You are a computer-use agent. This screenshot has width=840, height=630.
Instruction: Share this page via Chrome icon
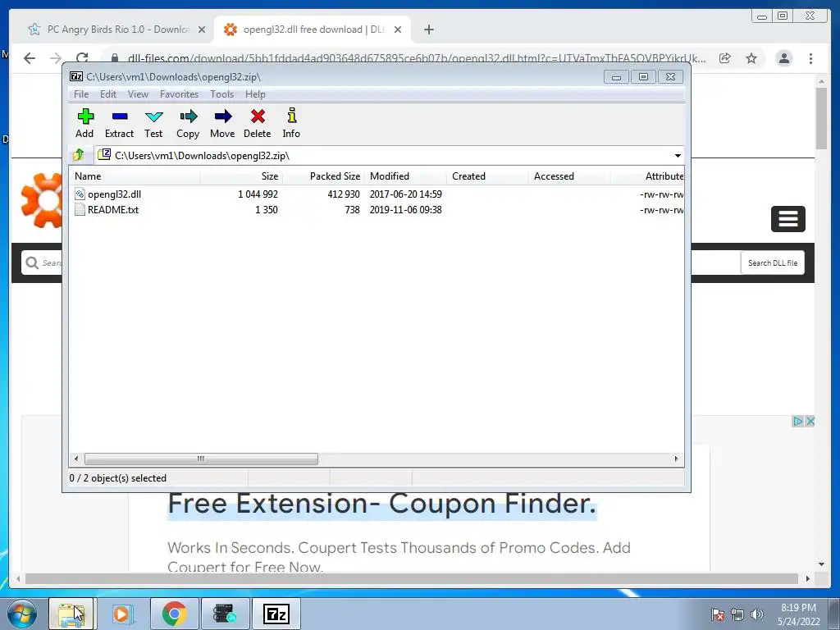tap(725, 58)
